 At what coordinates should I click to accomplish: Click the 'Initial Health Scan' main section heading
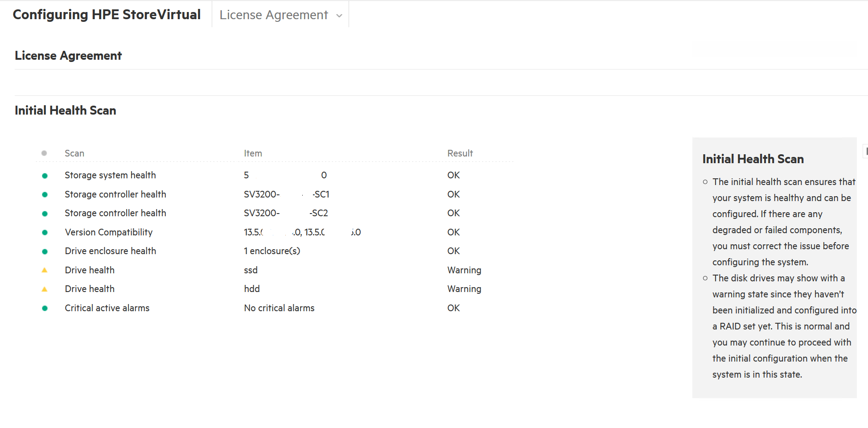point(66,111)
